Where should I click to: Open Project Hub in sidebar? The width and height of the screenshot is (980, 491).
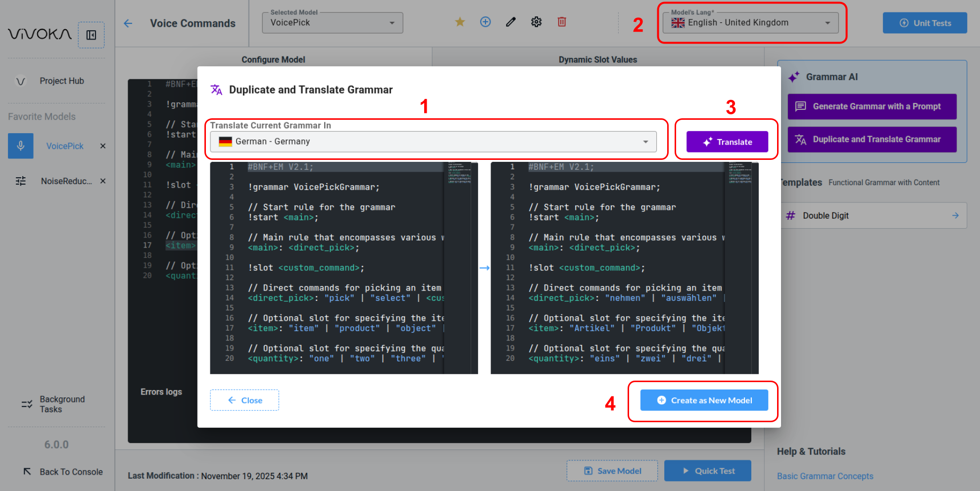(x=61, y=81)
